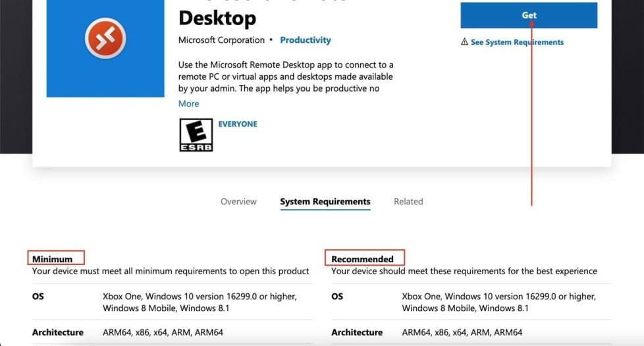Click the Remote Desktop app logo tile
Viewport: 644px width, 346px height.
[x=105, y=48]
